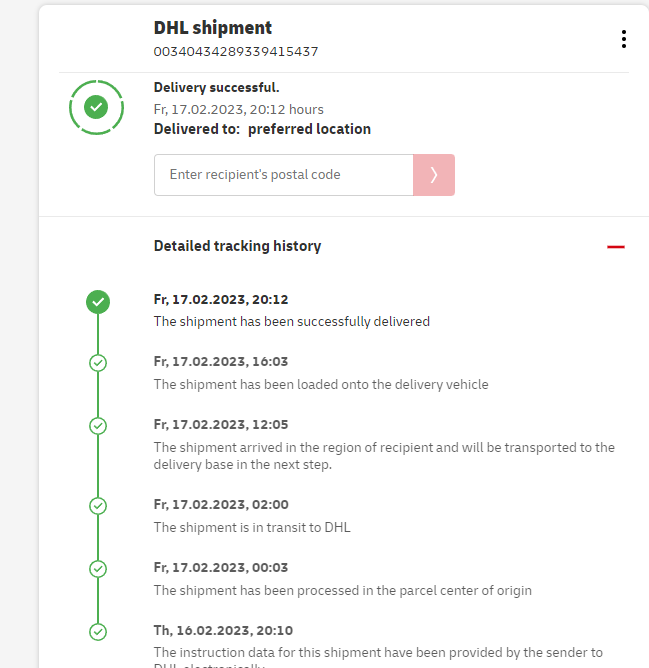Open the three-dot shipment options menu

click(x=623, y=39)
